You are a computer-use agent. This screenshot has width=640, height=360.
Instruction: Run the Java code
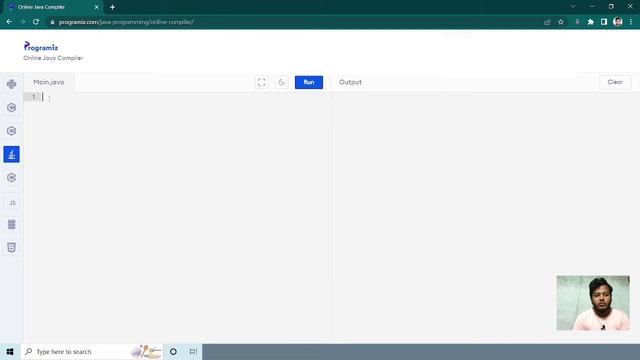309,82
